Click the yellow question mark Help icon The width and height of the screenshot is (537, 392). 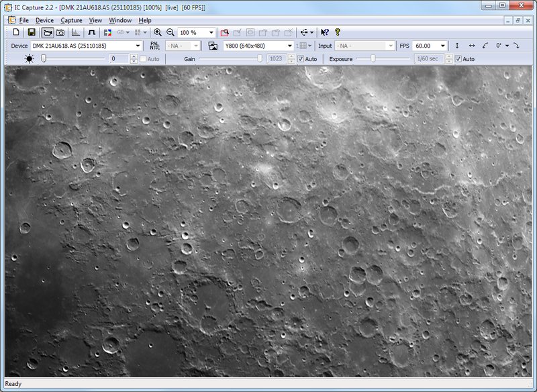(x=338, y=32)
